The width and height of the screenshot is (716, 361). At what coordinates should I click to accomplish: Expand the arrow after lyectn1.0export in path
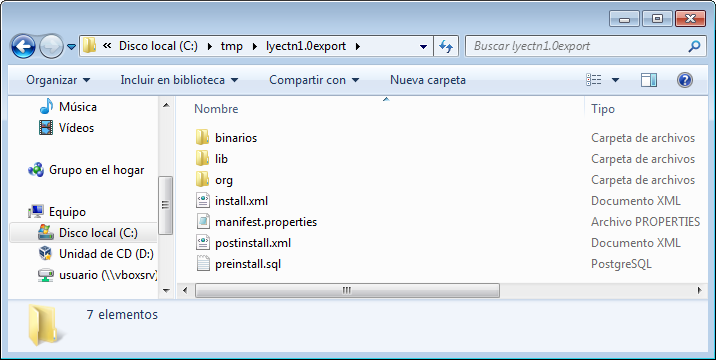[x=358, y=46]
